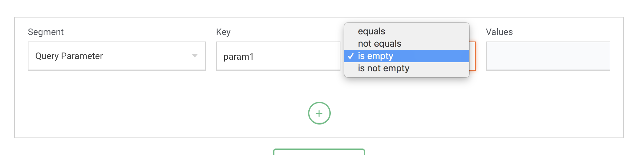Click the plus symbol inside the circle
This screenshot has width=644, height=155.
click(x=319, y=113)
